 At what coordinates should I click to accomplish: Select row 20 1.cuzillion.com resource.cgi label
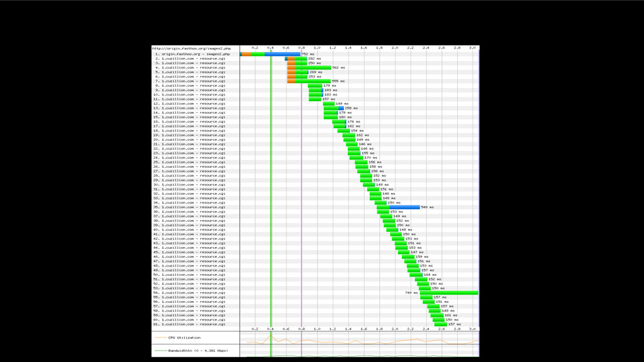[x=190, y=140]
